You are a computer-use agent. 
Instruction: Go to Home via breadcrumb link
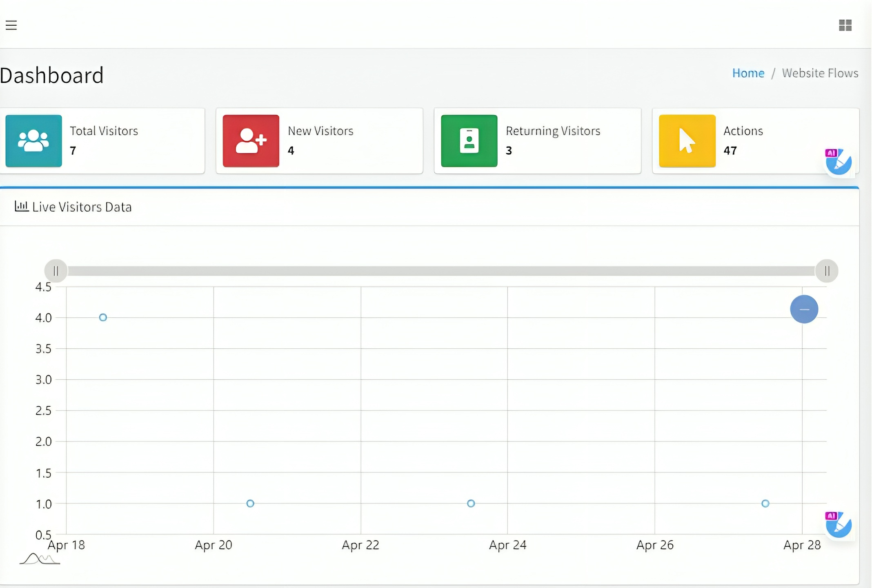(x=748, y=73)
